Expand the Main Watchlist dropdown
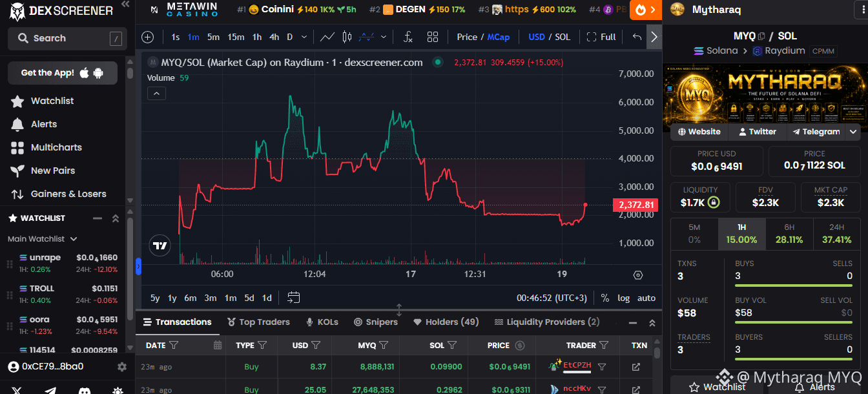Screen dimensions: 868x394 (43, 238)
